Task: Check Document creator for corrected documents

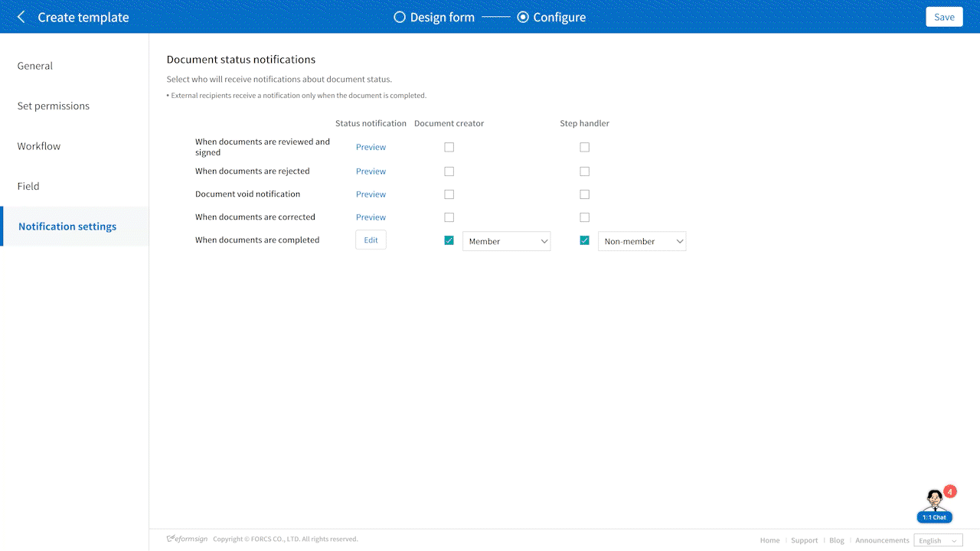Action: tap(449, 217)
